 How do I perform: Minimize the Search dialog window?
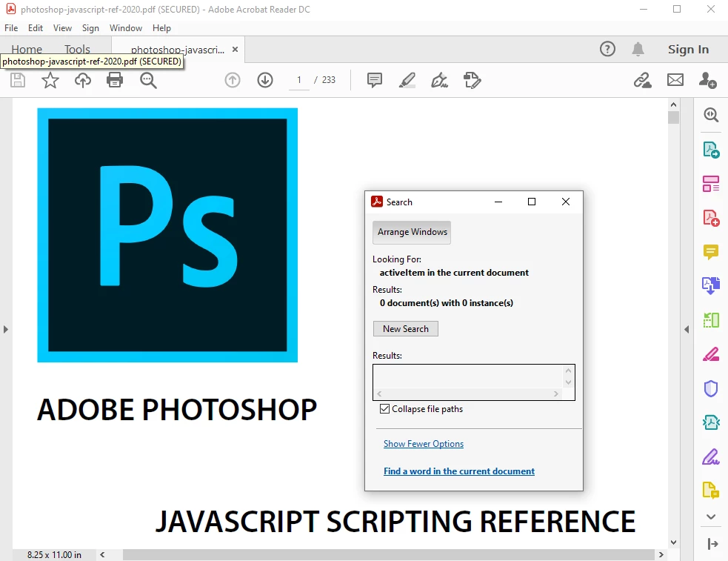point(498,202)
